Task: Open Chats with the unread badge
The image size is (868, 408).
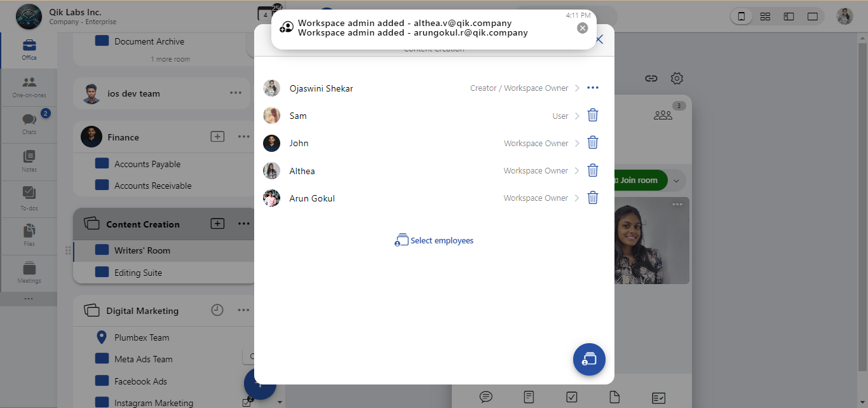Action: pyautogui.click(x=29, y=124)
